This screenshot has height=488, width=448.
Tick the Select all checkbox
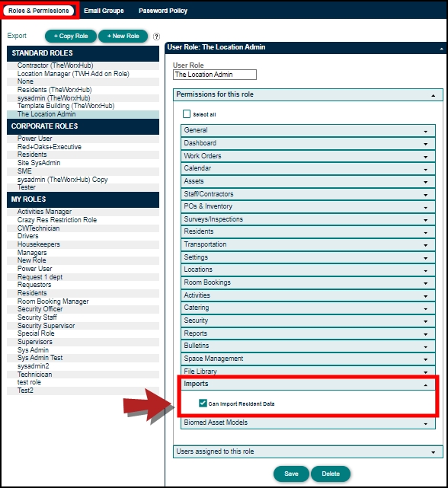[187, 114]
